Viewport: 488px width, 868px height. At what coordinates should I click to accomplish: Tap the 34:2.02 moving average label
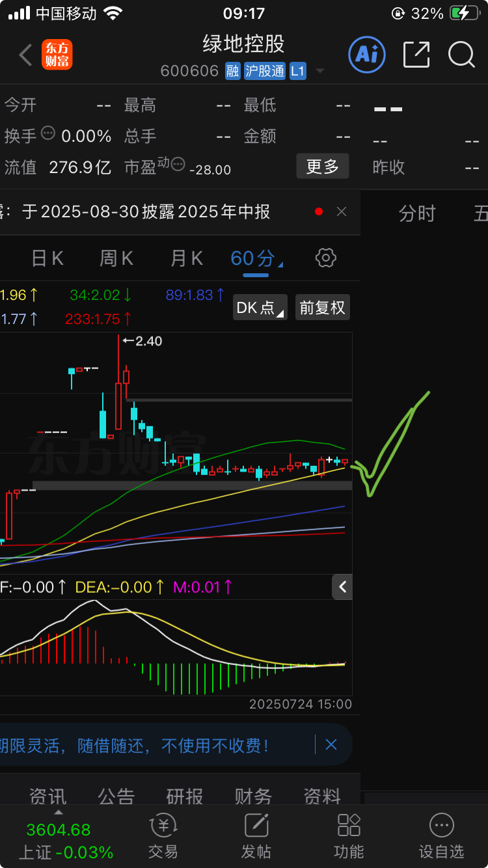click(101, 295)
